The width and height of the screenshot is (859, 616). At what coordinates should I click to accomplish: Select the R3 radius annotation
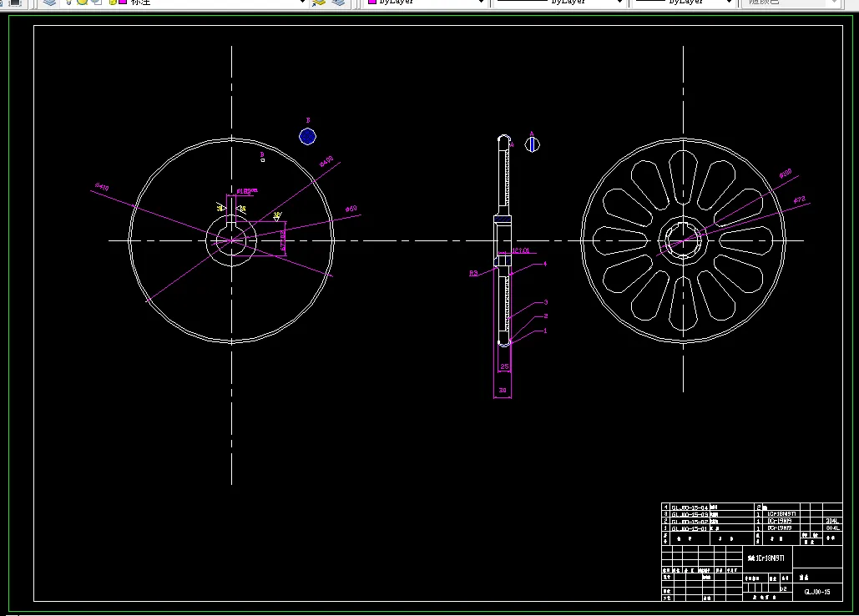pos(473,273)
